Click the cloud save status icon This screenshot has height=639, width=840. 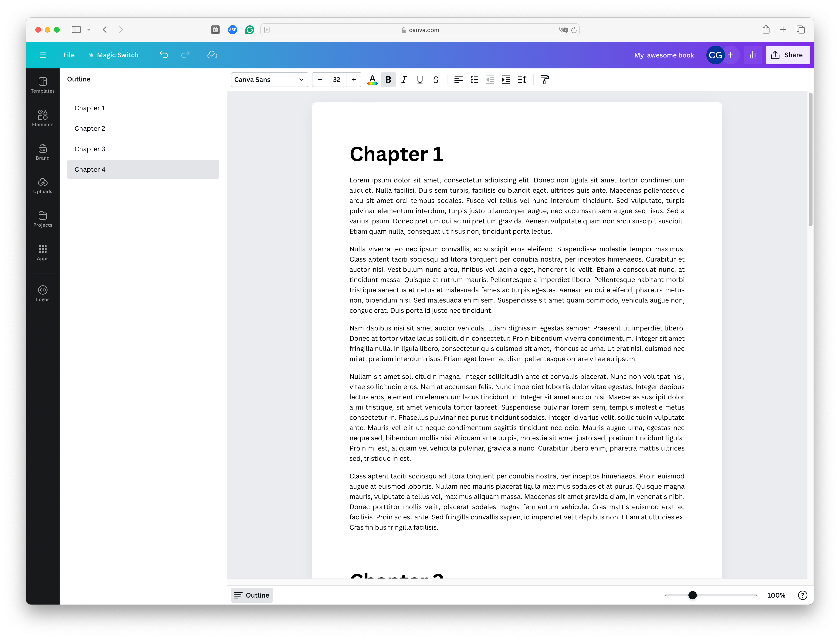click(212, 55)
